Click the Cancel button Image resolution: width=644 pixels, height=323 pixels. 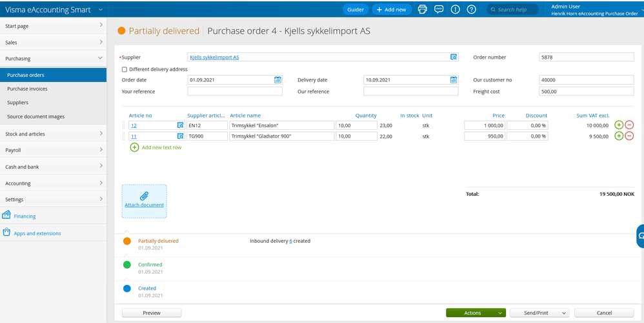(x=604, y=313)
